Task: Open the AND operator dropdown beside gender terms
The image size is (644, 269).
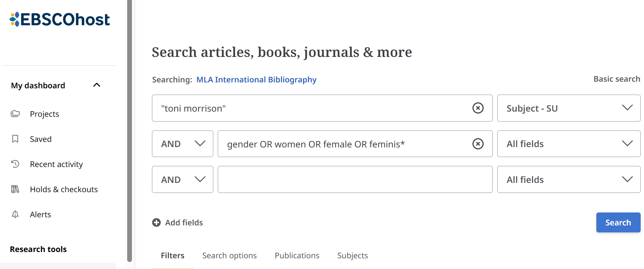Action: click(x=183, y=144)
